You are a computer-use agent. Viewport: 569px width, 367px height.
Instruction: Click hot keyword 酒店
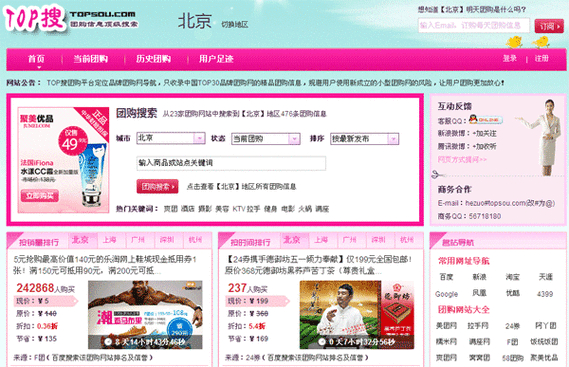point(188,209)
